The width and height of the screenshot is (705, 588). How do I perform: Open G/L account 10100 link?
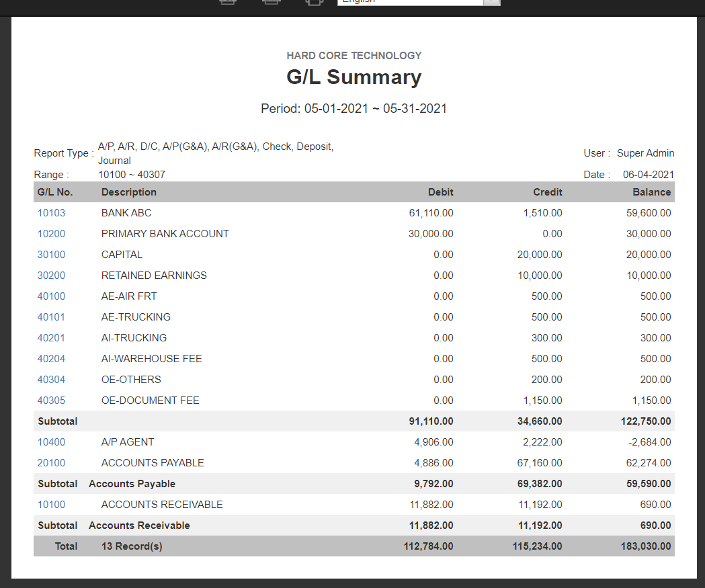point(51,505)
